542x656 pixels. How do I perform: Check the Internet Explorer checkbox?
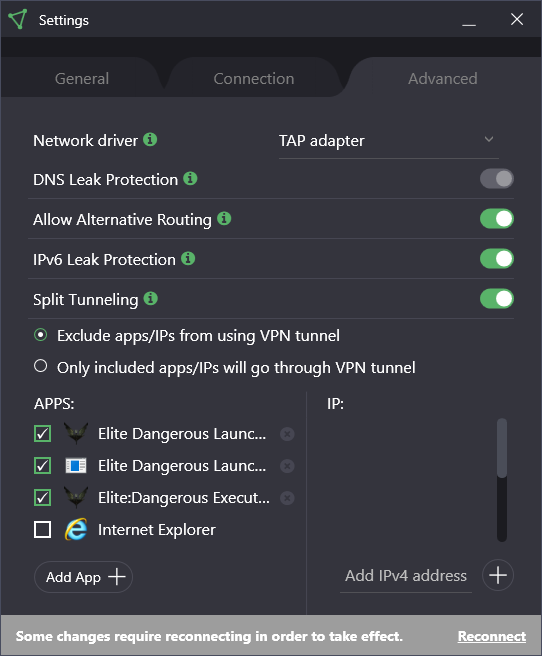(42, 530)
